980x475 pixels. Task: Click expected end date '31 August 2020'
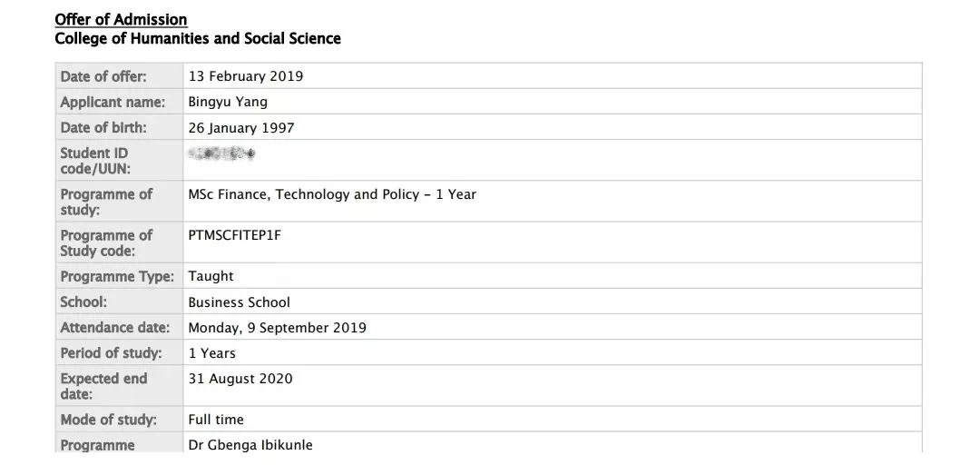point(240,379)
